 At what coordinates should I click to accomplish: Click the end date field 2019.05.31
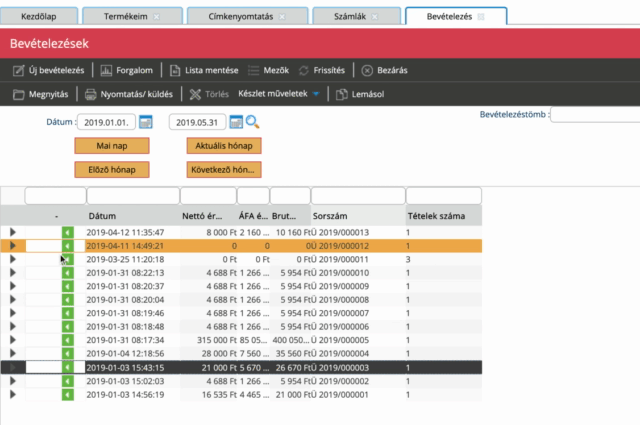197,122
